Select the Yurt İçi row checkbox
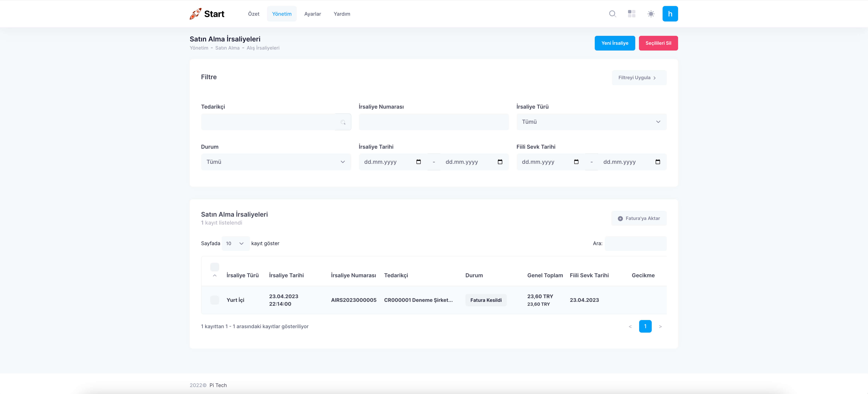868x394 pixels. click(215, 300)
